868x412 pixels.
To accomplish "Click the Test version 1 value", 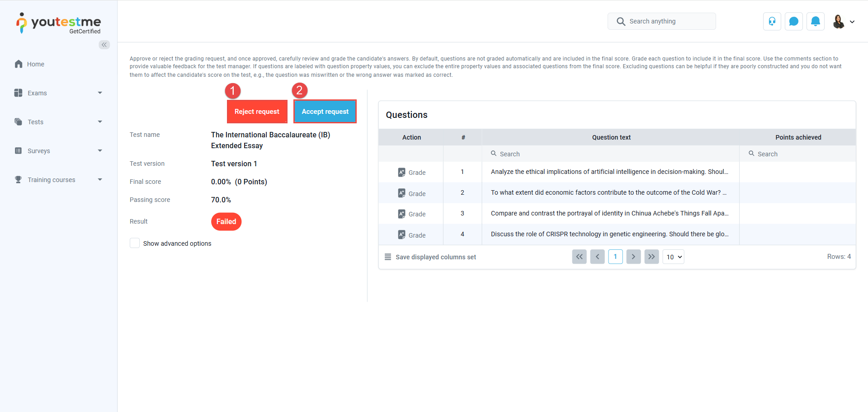I will click(x=234, y=164).
